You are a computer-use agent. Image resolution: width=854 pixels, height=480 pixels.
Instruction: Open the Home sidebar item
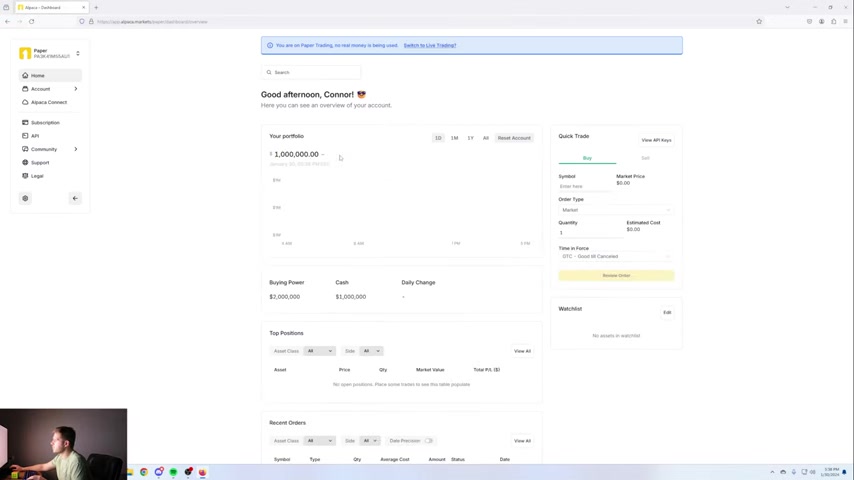coord(50,75)
